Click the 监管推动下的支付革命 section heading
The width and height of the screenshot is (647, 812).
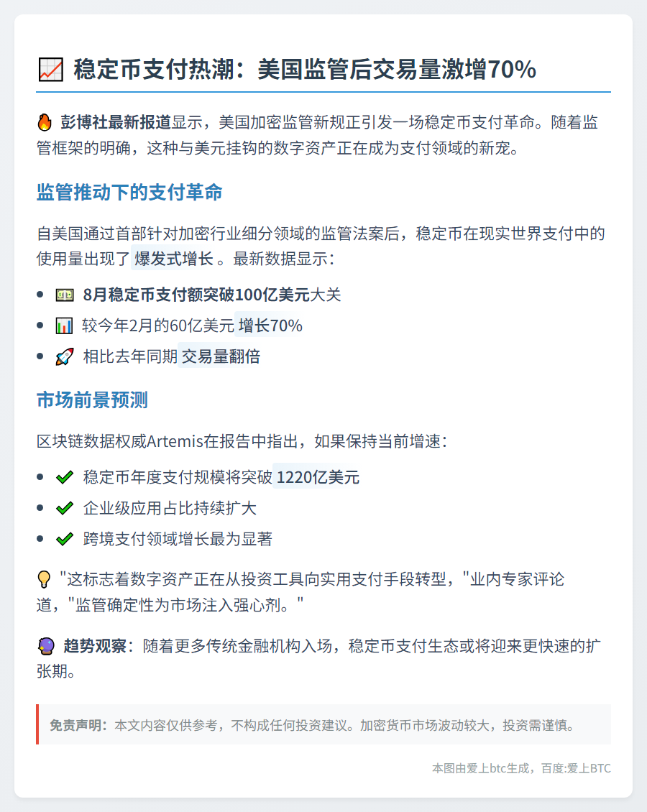[129, 193]
